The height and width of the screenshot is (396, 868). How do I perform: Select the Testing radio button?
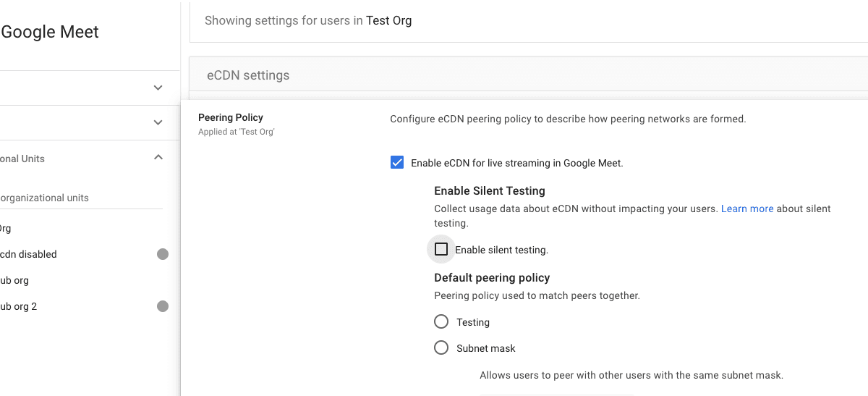click(x=441, y=321)
